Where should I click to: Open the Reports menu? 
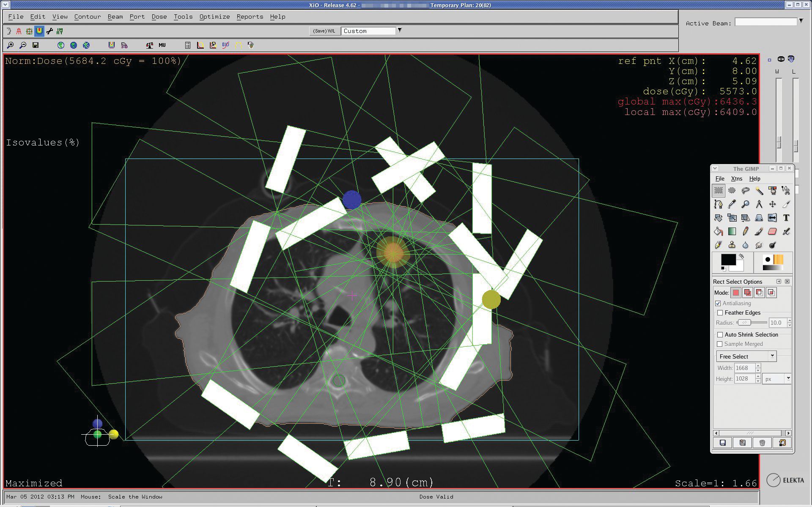tap(250, 16)
